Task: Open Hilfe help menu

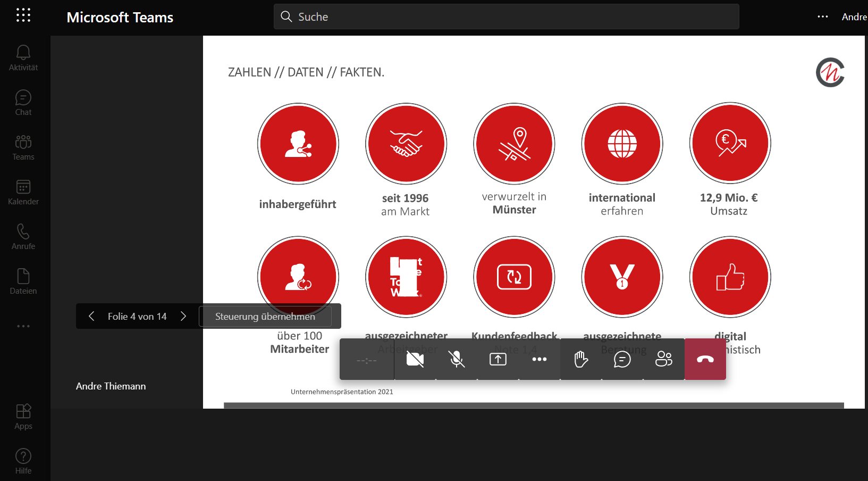Action: pyautogui.click(x=23, y=461)
